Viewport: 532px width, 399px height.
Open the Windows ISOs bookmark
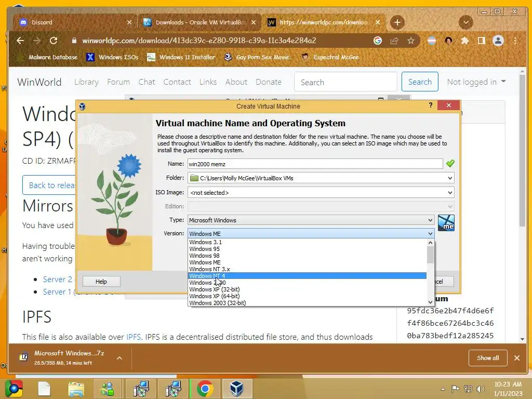click(112, 57)
